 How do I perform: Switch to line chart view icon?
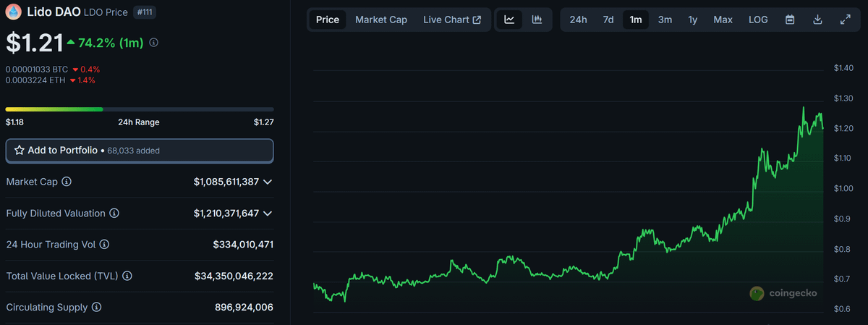coord(509,20)
